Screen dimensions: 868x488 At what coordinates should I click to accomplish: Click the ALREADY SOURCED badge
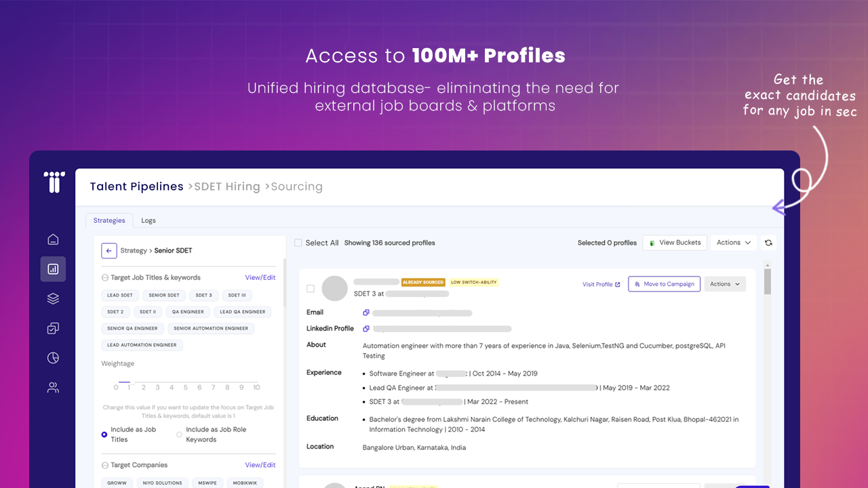pos(423,282)
